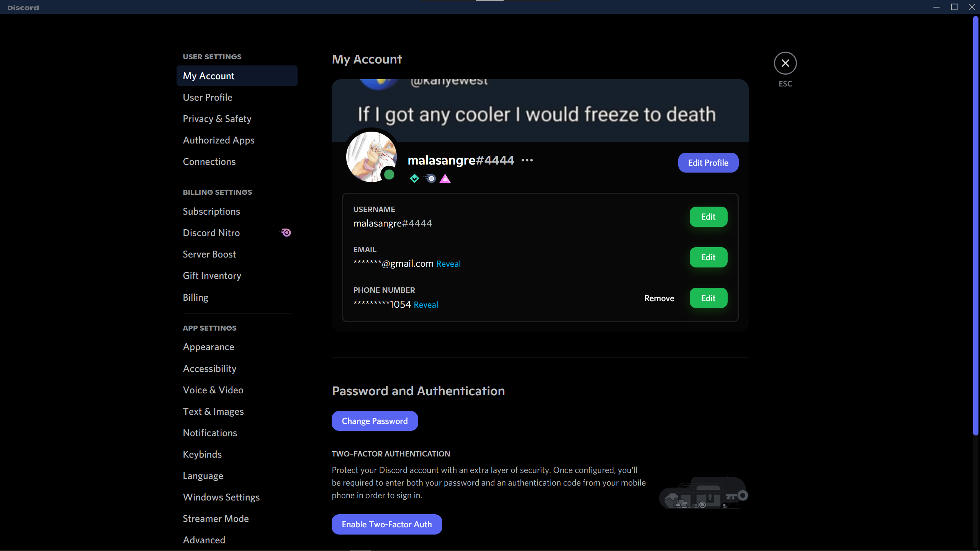This screenshot has height=551, width=980.
Task: Reveal the hidden phone number
Action: (426, 305)
